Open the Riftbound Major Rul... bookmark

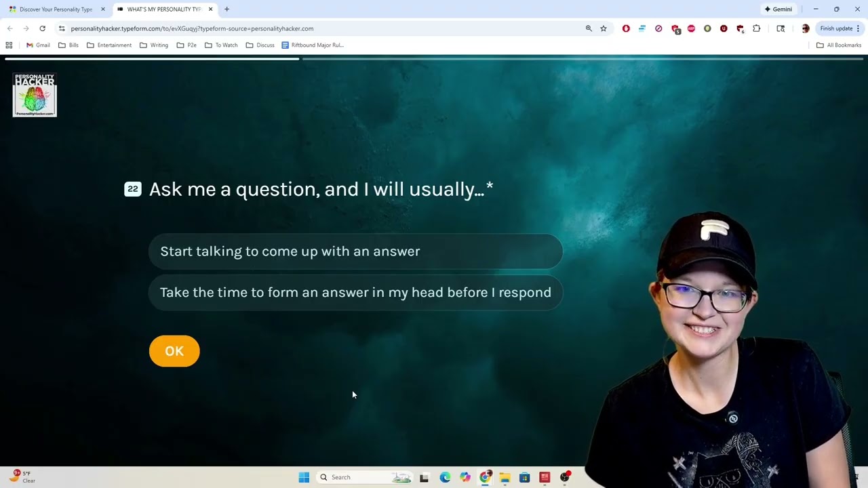[x=313, y=45]
